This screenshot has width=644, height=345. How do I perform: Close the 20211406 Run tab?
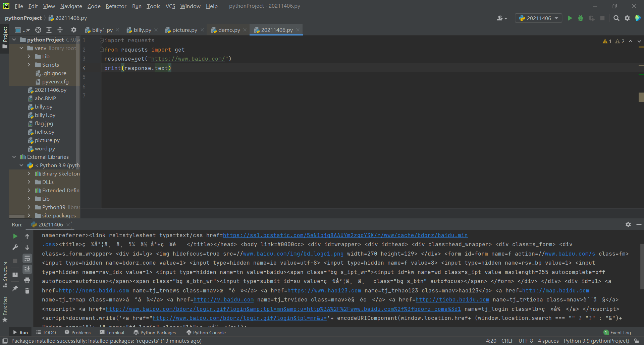(x=68, y=224)
